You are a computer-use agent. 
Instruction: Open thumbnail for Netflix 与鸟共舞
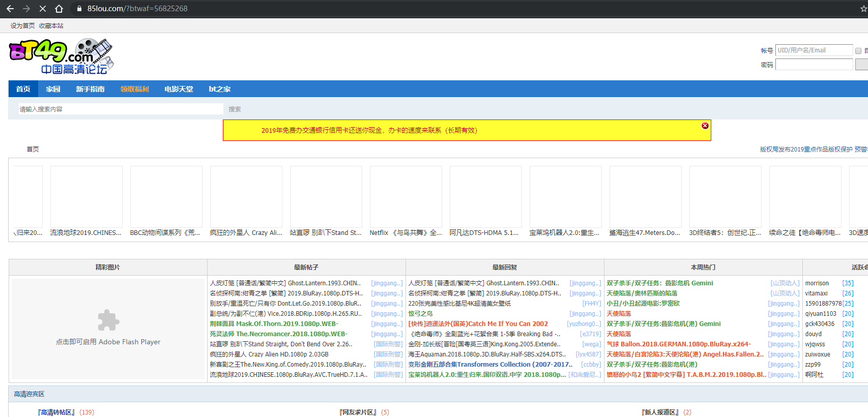pos(406,196)
